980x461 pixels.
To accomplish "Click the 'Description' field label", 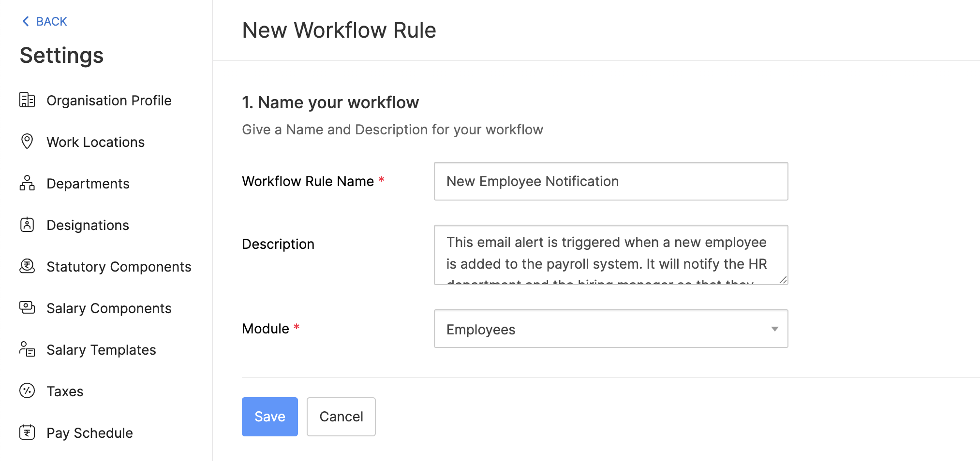I will coord(278,244).
